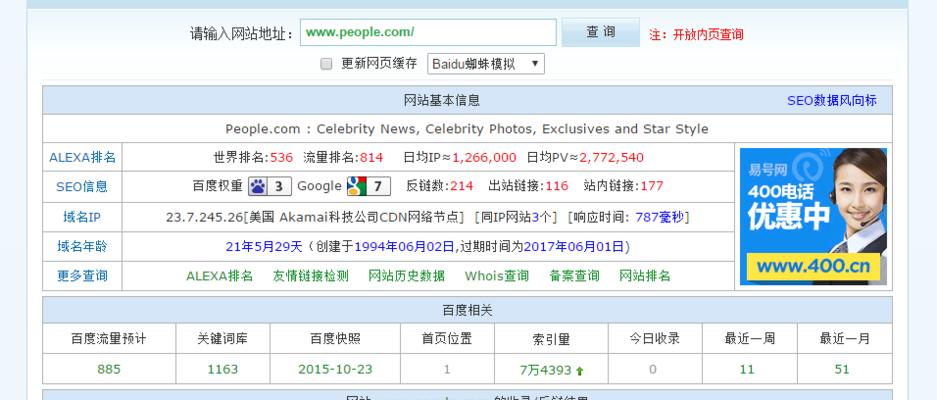Screen dimensions: 937x400
Task: Click Baidu traffic estimate 885
Action: 109,370
